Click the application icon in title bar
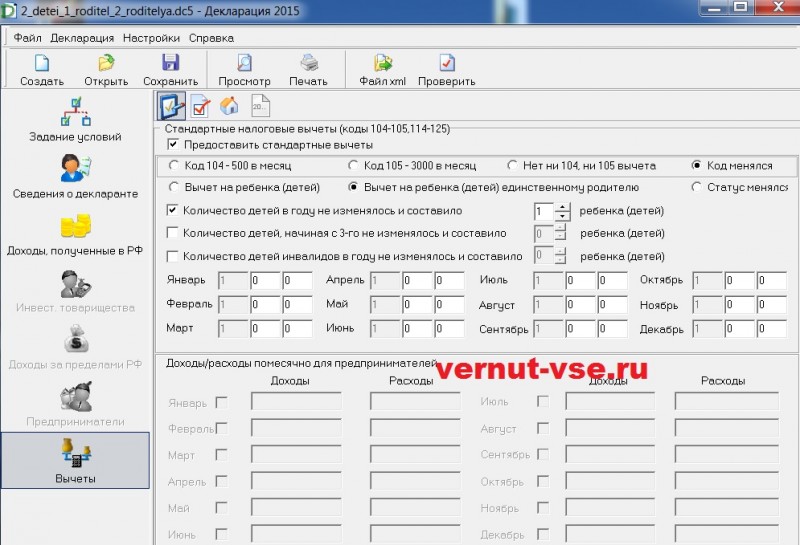 coord(8,10)
